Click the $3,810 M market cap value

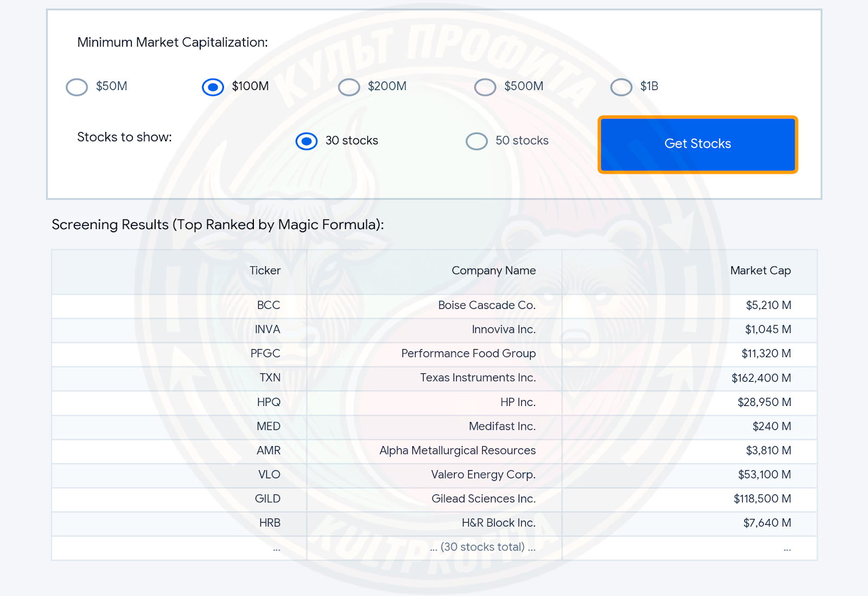pyautogui.click(x=768, y=451)
